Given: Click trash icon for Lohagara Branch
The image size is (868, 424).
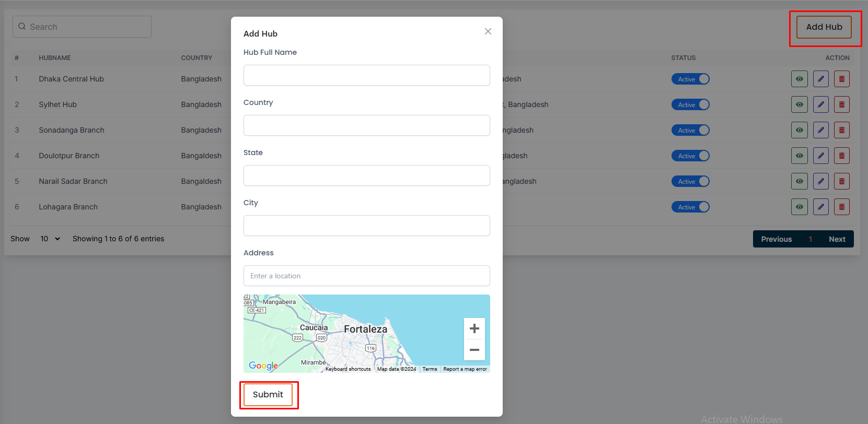Looking at the screenshot, I should [x=841, y=207].
